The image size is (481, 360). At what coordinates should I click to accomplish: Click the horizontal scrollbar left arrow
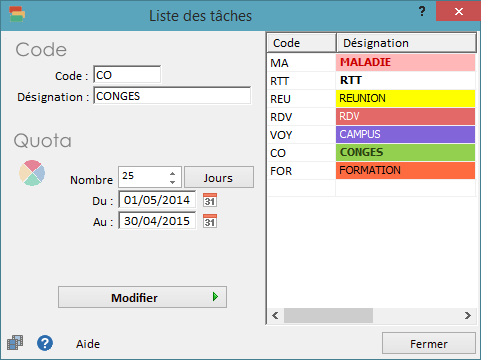[x=275, y=315]
